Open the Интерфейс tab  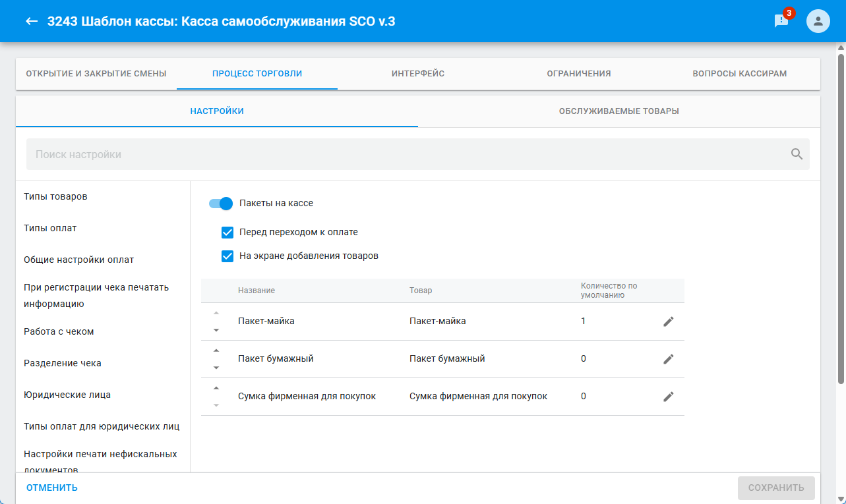point(418,74)
